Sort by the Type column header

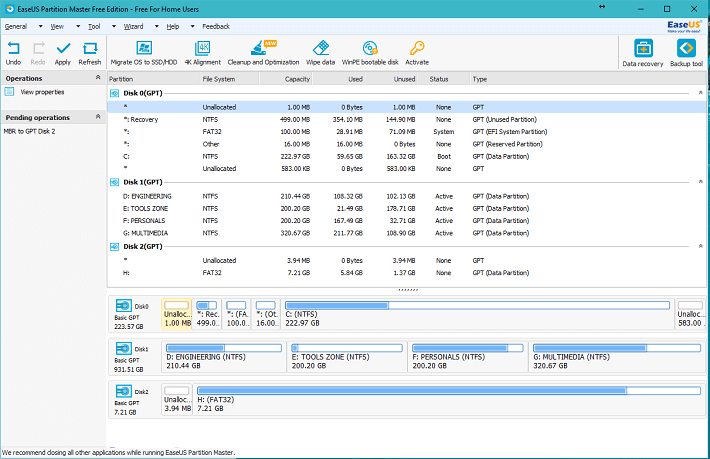click(x=588, y=79)
